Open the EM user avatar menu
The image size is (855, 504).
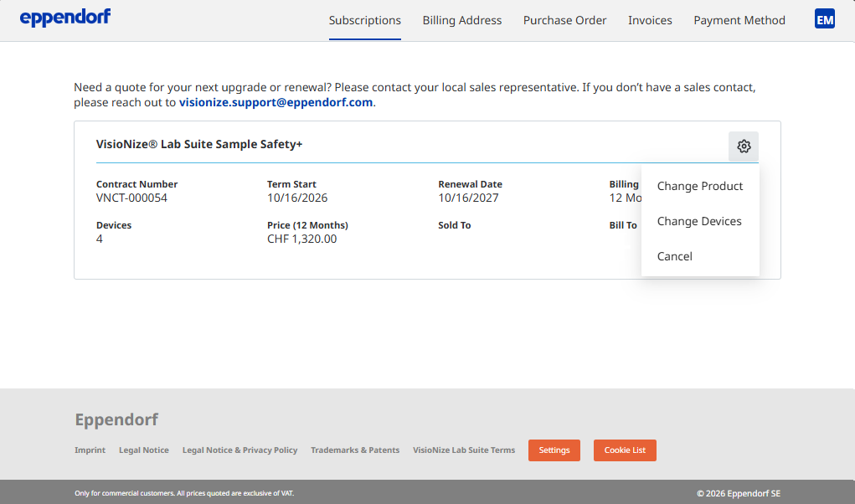coord(825,19)
